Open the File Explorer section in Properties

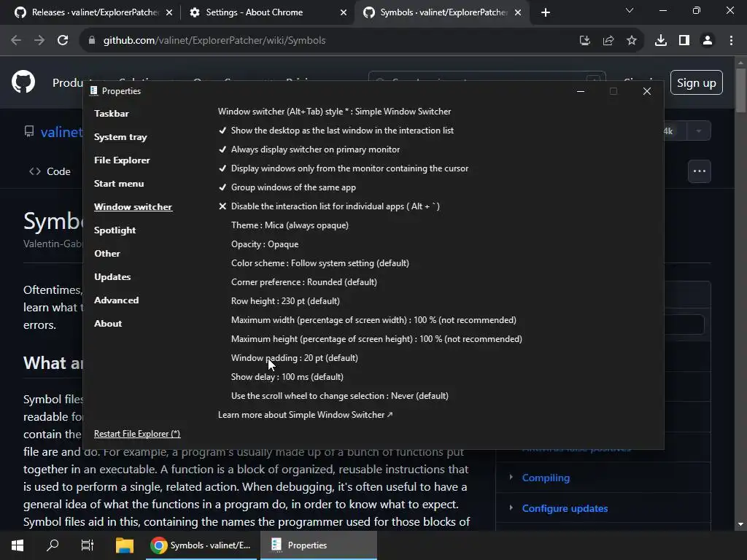122,160
